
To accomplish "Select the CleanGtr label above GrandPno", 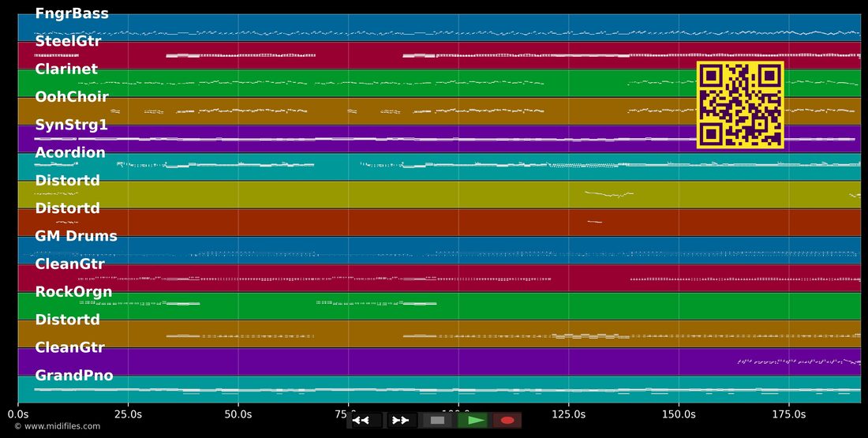I will [x=69, y=347].
